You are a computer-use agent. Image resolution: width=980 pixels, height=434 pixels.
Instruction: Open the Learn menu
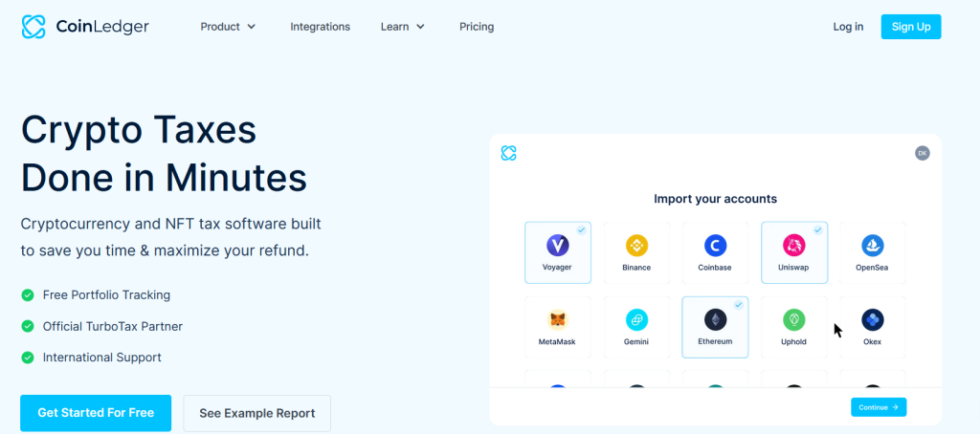tap(403, 27)
